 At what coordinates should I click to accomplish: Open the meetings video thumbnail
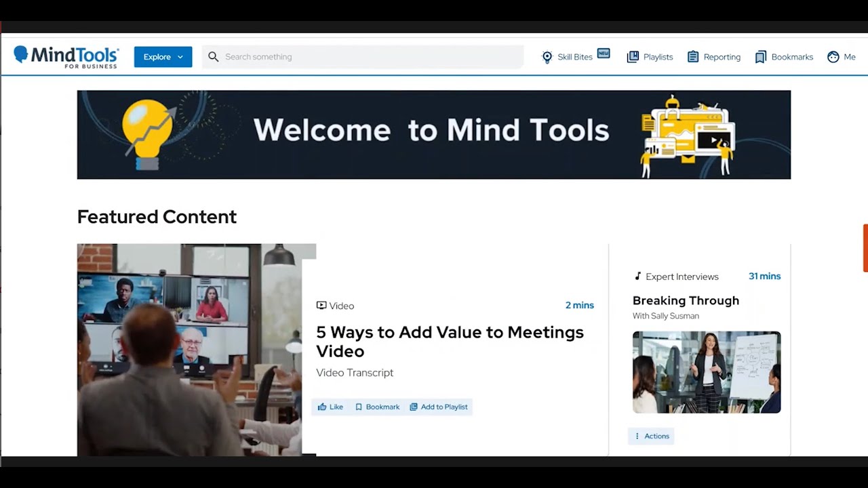pos(197,350)
